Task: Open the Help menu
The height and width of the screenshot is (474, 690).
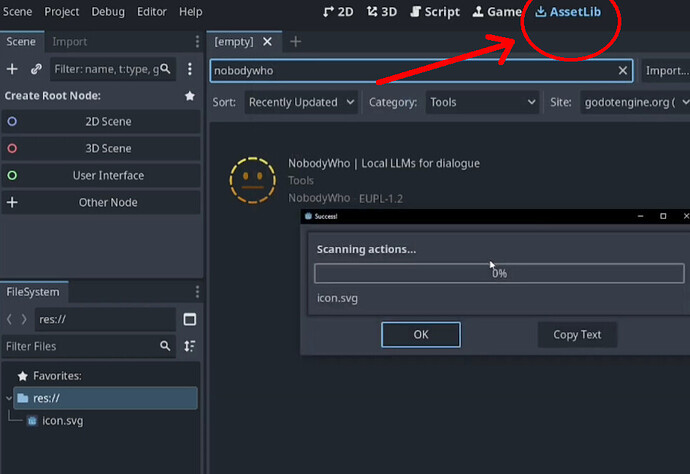Action: (x=191, y=11)
